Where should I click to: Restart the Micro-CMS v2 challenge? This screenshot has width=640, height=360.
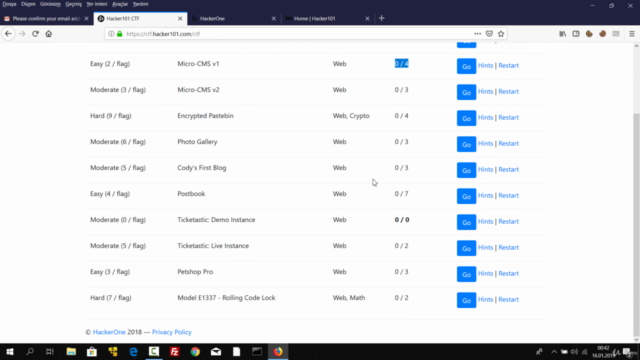509,91
